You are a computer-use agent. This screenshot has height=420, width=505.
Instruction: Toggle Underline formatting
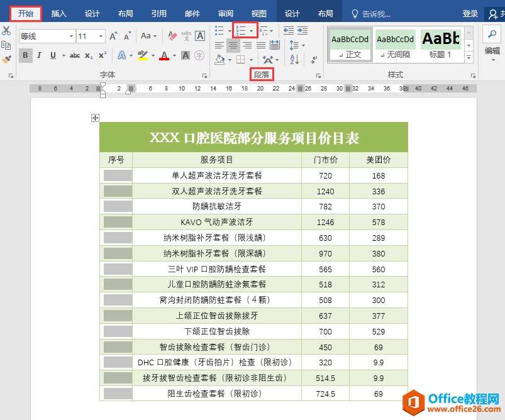tap(53, 55)
